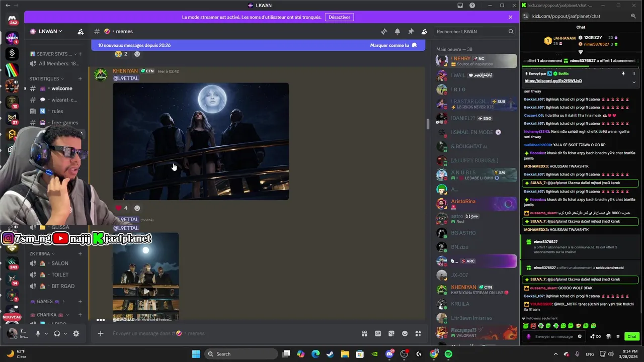Click Désactiver to turn off streamer mode

tap(339, 17)
